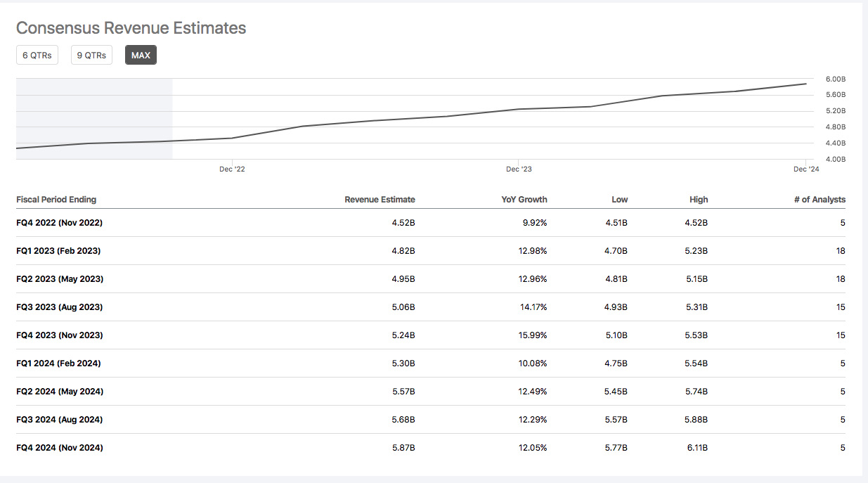Click the FQ3 2023 (Aug 2023) row label
This screenshot has height=483, width=868.
[x=60, y=307]
